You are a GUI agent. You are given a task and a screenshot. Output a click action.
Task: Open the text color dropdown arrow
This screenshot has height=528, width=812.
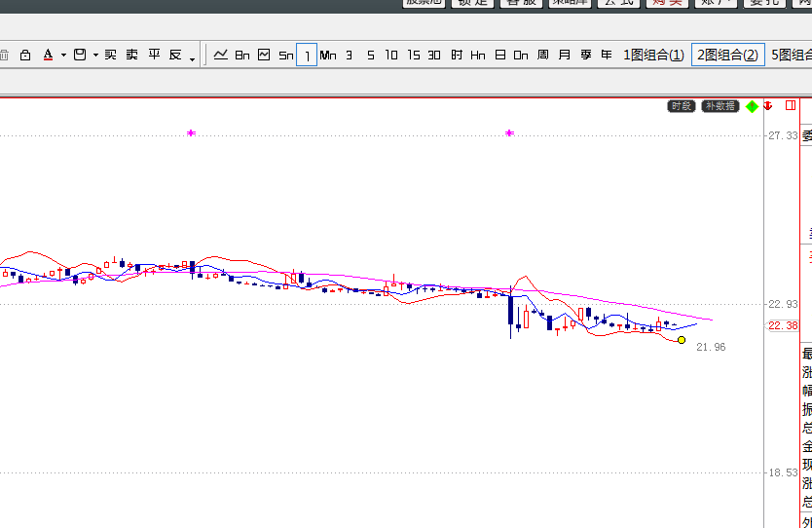tap(63, 56)
